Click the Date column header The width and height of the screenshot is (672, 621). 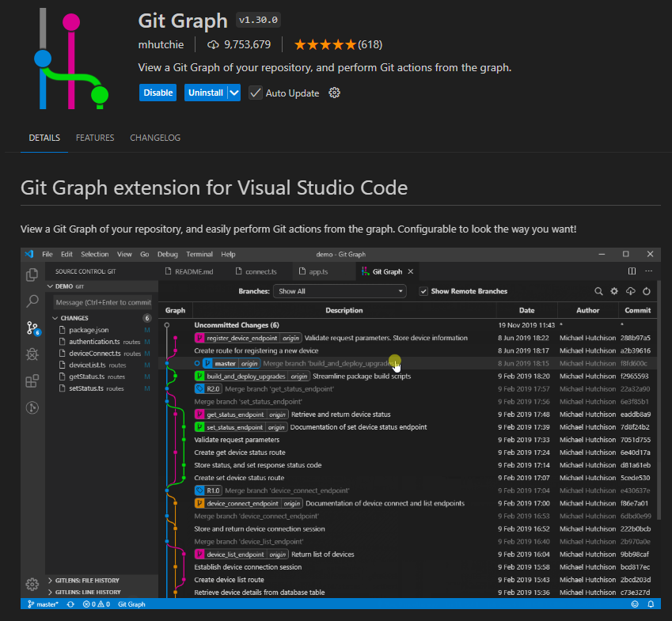(526, 310)
